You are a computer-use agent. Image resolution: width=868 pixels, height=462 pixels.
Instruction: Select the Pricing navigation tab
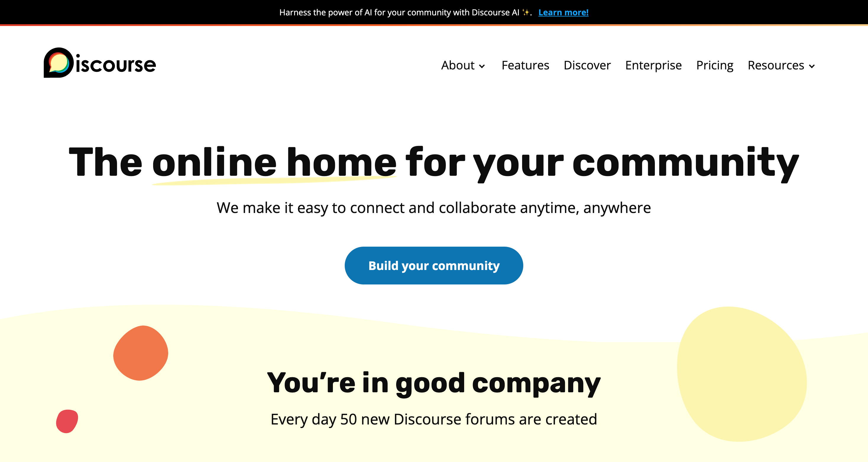715,65
